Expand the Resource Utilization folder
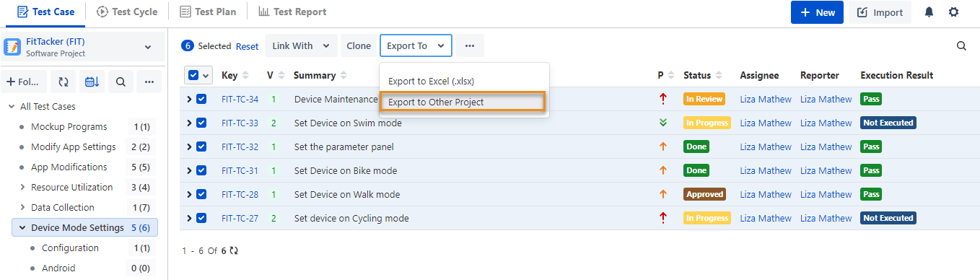980x280 pixels. (22, 187)
